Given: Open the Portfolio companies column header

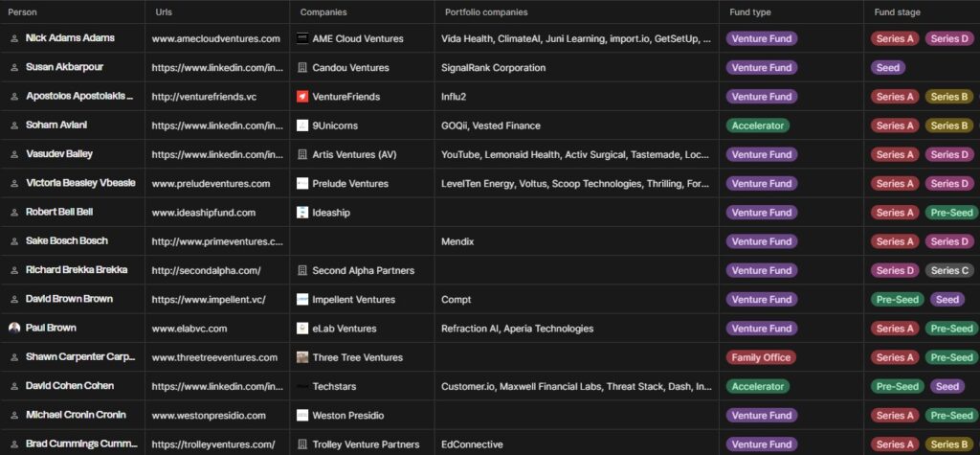Looking at the screenshot, I should pyautogui.click(x=486, y=11).
